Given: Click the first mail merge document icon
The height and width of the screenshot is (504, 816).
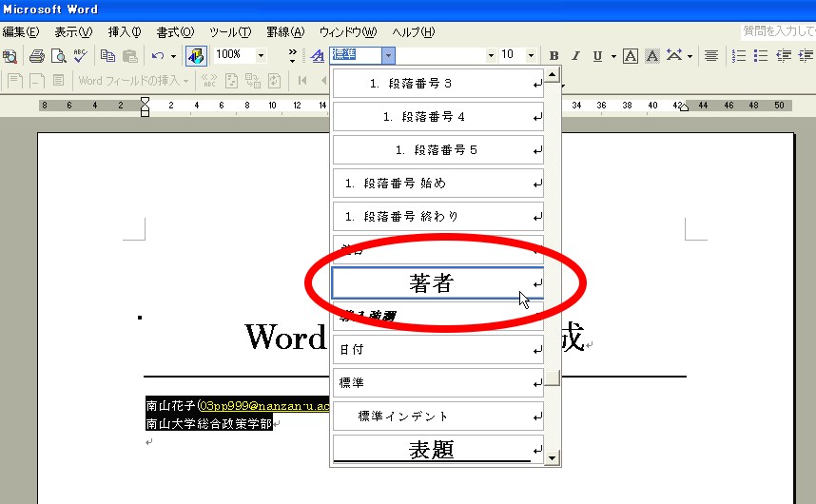Looking at the screenshot, I should (x=15, y=81).
